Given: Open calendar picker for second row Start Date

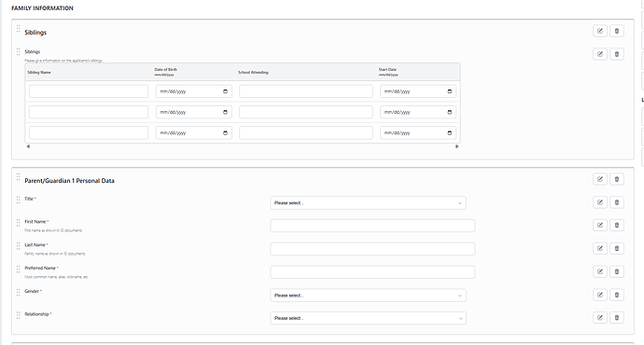Looking at the screenshot, I should (x=449, y=112).
